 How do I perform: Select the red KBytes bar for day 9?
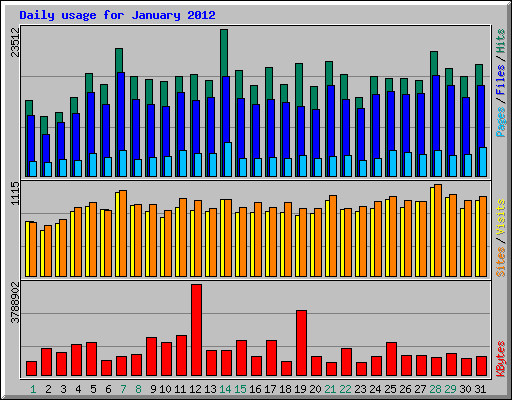(x=152, y=356)
